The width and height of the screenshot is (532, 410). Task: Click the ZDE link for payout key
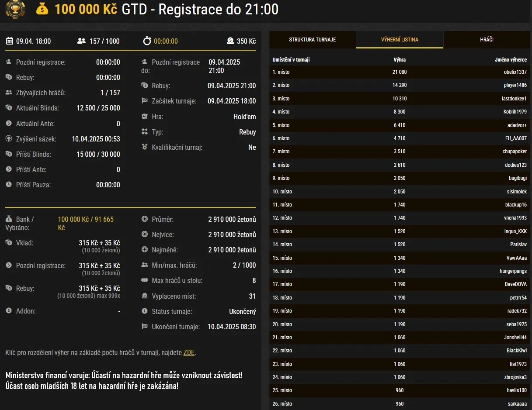189,352
